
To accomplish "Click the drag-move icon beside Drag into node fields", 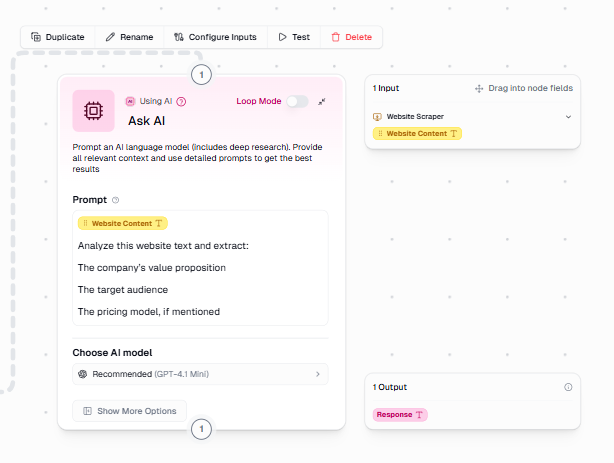I will (x=479, y=88).
